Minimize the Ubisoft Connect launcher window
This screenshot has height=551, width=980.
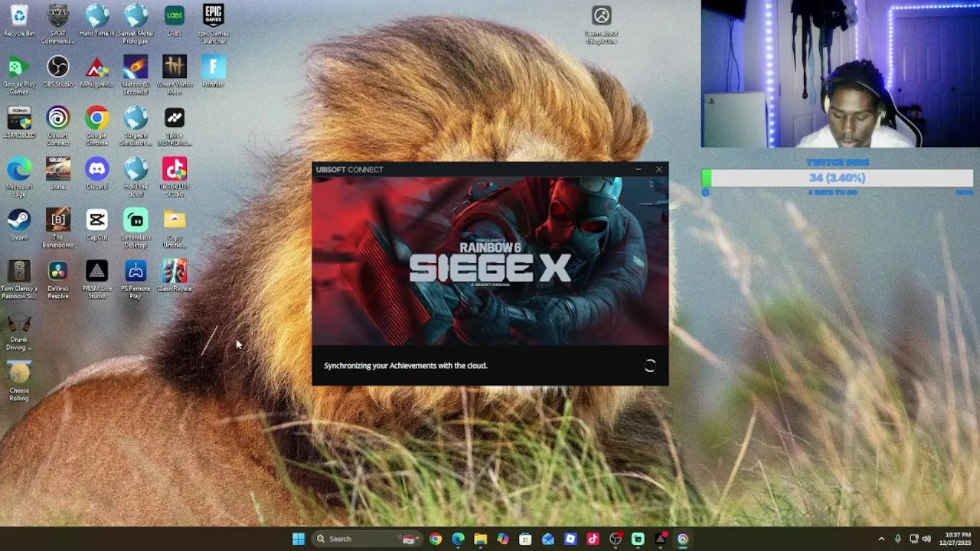tap(639, 169)
